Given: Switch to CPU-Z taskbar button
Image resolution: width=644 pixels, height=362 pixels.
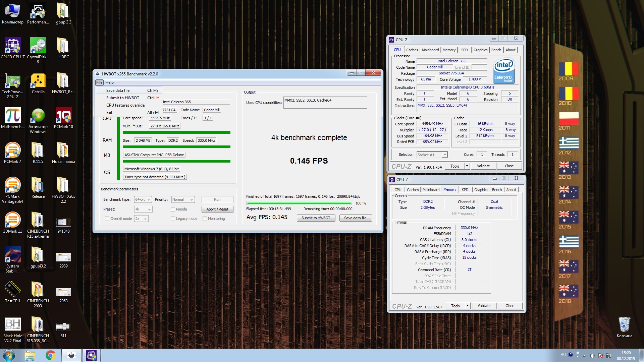Looking at the screenshot, I should pos(91,355).
